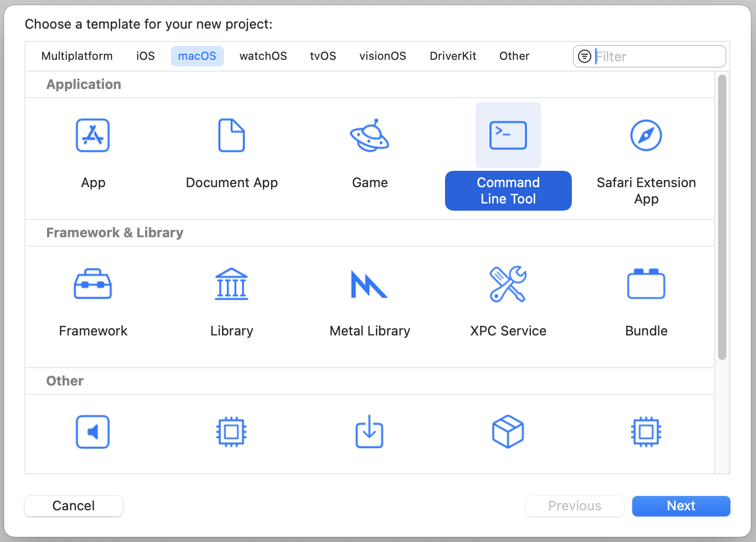
Task: Select the speaker icon template under Other
Action: pyautogui.click(x=93, y=432)
